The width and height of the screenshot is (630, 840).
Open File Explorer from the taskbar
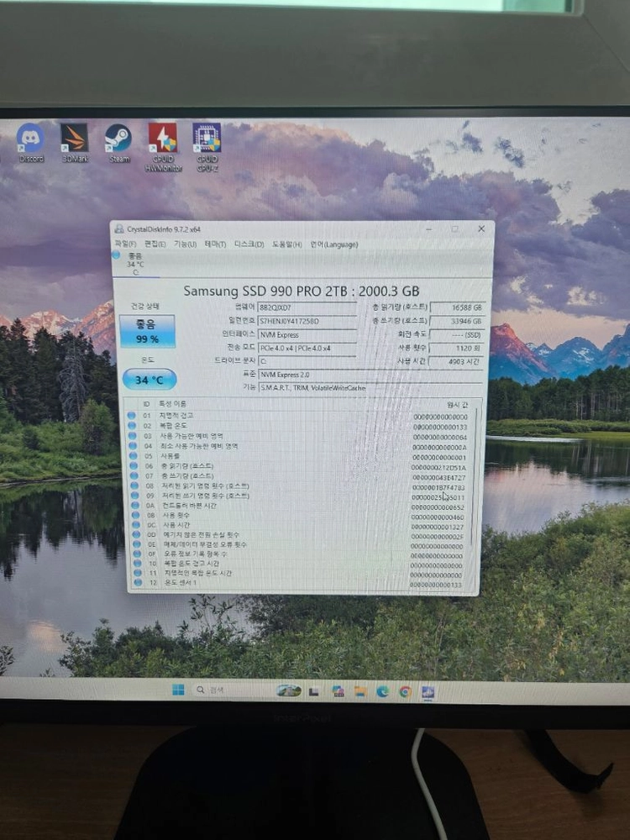tap(360, 691)
